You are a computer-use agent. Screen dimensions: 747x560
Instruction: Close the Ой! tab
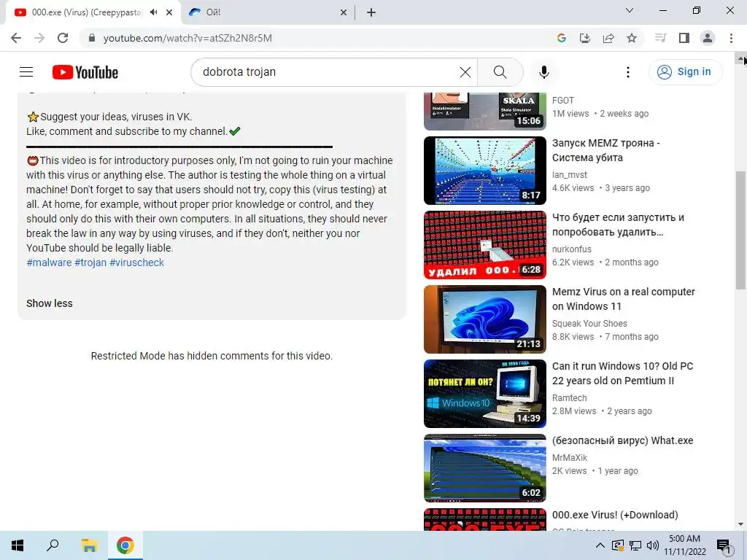(344, 12)
